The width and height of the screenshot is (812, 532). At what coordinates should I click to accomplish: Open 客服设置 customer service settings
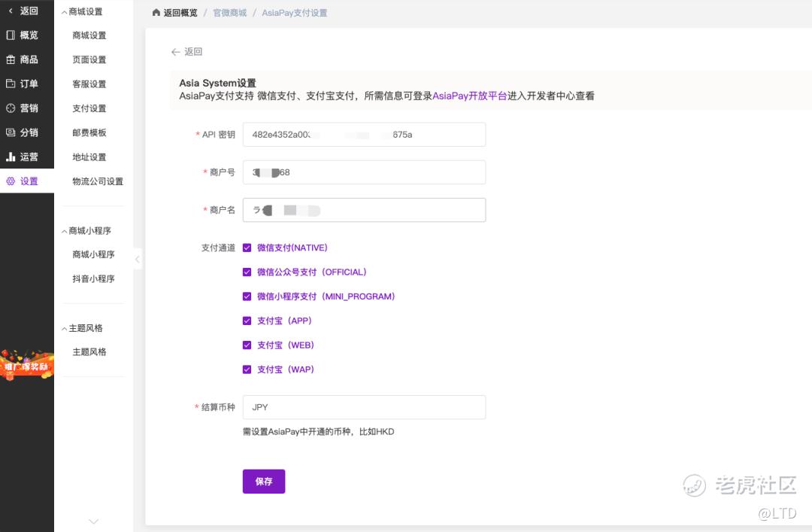(x=89, y=84)
